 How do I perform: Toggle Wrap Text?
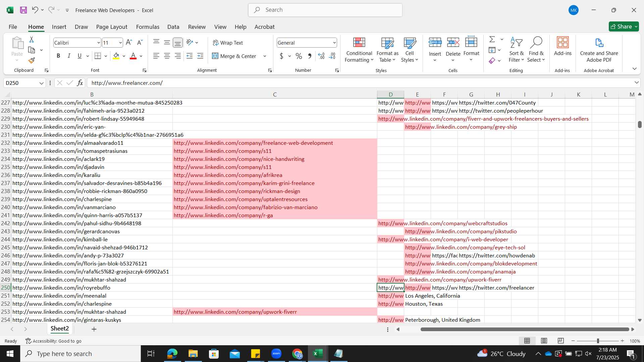click(228, 43)
